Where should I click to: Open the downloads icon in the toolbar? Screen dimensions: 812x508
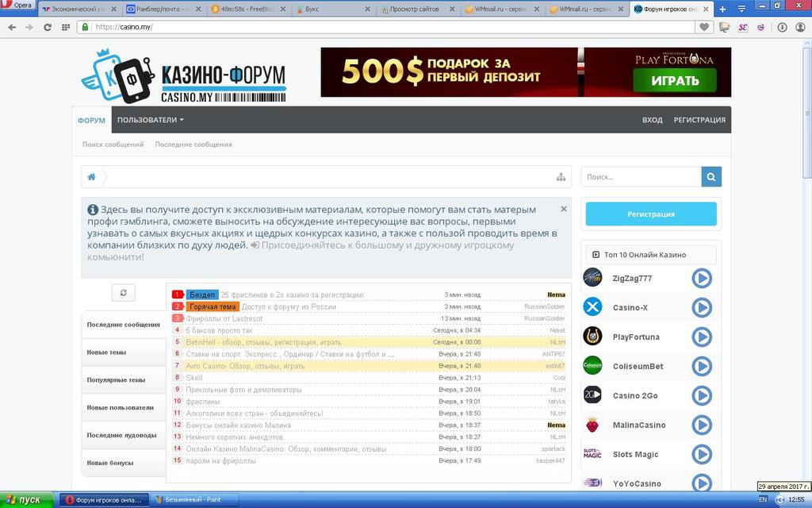click(x=782, y=27)
